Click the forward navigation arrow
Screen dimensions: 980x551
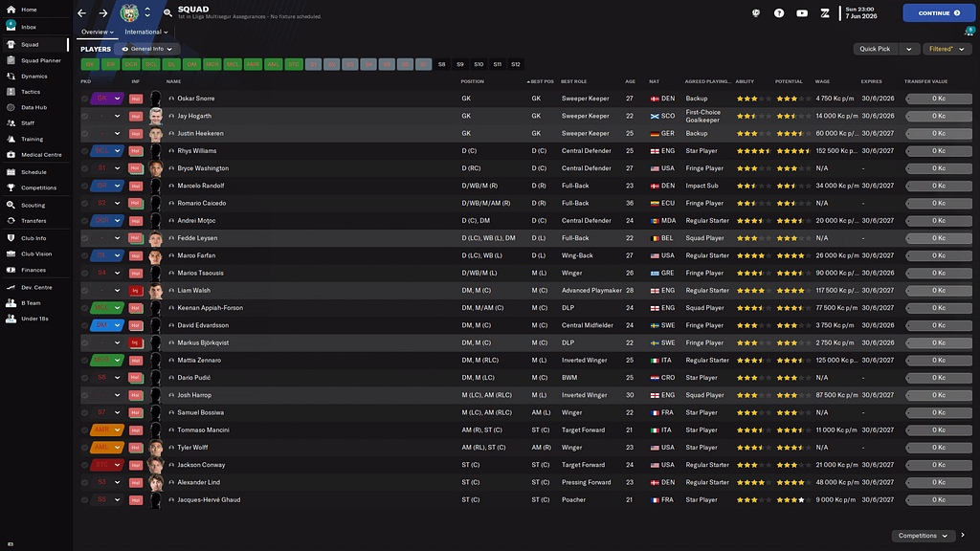coord(103,13)
